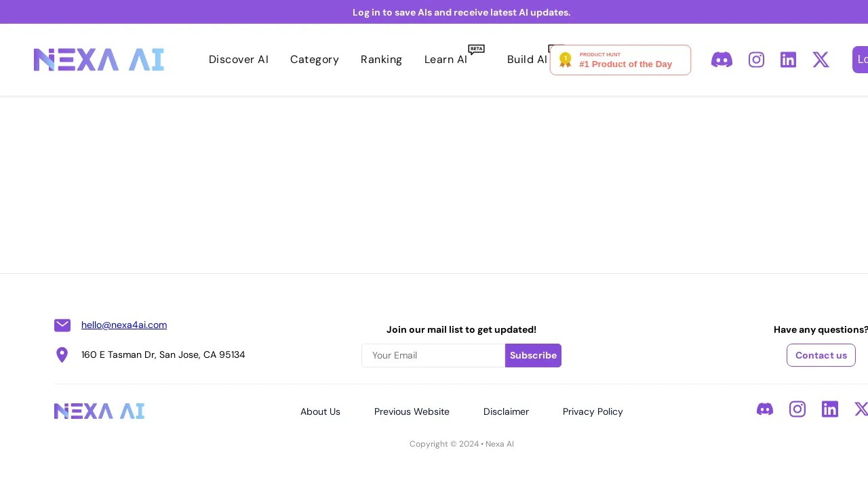This screenshot has width=868, height=488.
Task: Open X (Twitter) from header icon
Action: 821,60
